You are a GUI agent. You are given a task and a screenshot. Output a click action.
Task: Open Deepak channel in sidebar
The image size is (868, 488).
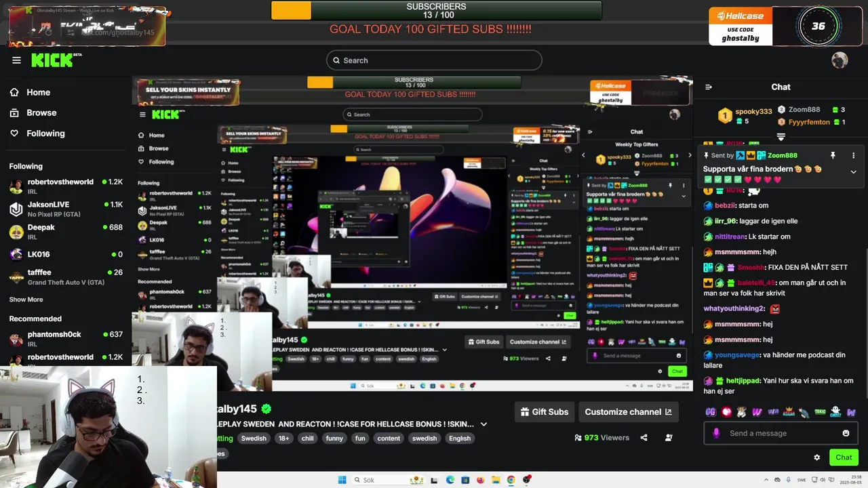click(x=66, y=232)
